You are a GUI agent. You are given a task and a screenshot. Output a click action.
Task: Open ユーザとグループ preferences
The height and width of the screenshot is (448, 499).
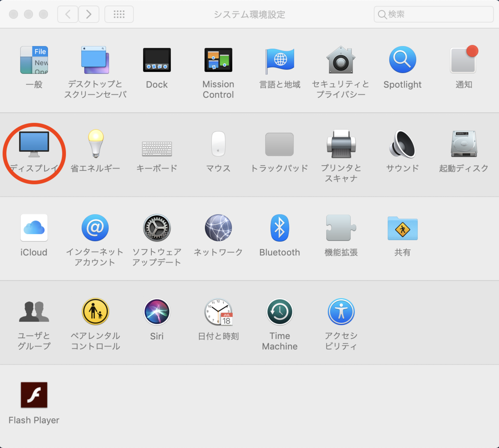[x=34, y=312]
